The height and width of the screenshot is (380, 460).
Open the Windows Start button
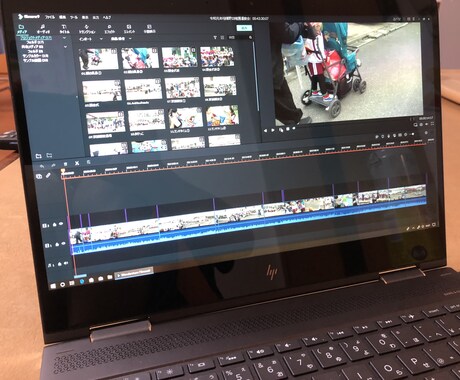click(53, 286)
